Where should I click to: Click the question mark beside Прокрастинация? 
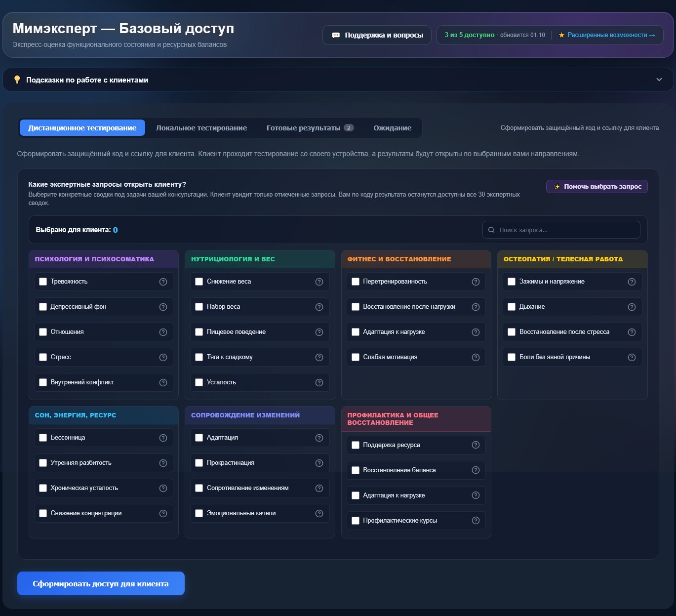[319, 463]
